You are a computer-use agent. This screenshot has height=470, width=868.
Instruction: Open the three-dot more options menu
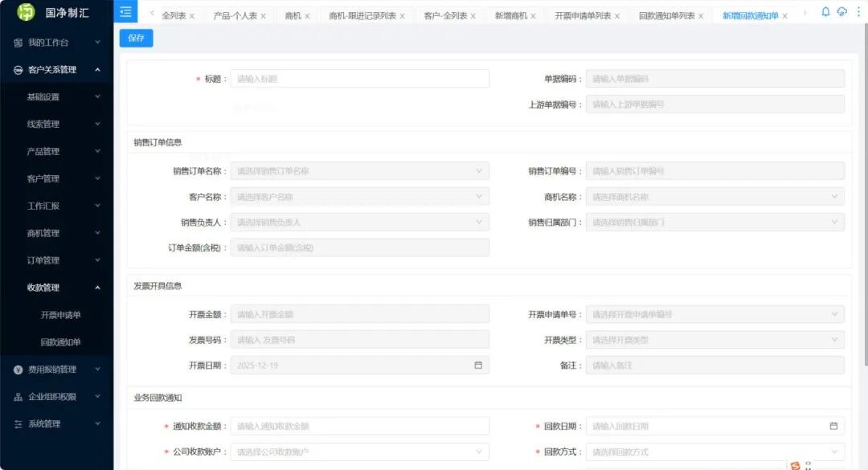click(x=858, y=12)
